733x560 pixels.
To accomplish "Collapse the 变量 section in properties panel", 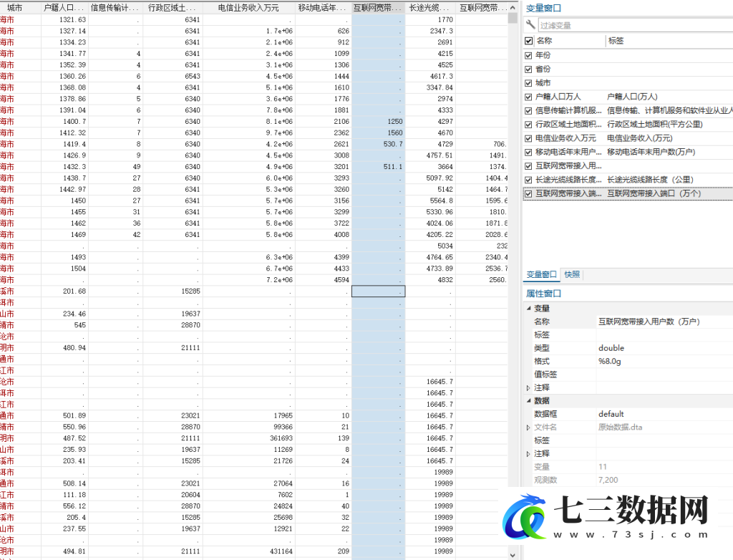I will point(529,308).
